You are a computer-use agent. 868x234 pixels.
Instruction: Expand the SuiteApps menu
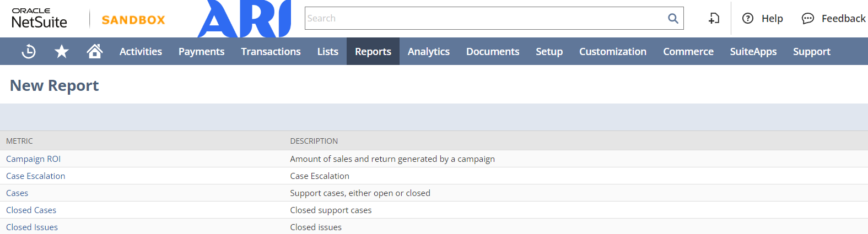[753, 52]
